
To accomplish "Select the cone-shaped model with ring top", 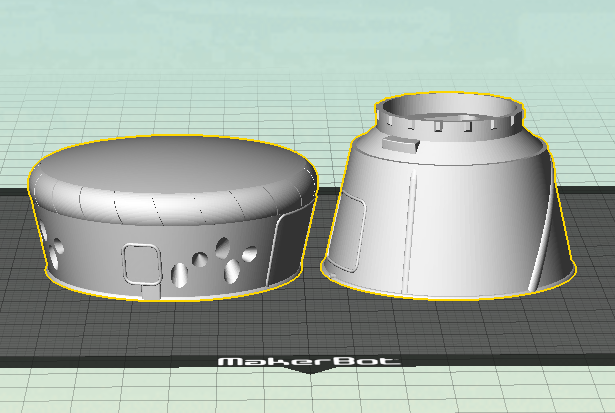I will click(x=448, y=196).
